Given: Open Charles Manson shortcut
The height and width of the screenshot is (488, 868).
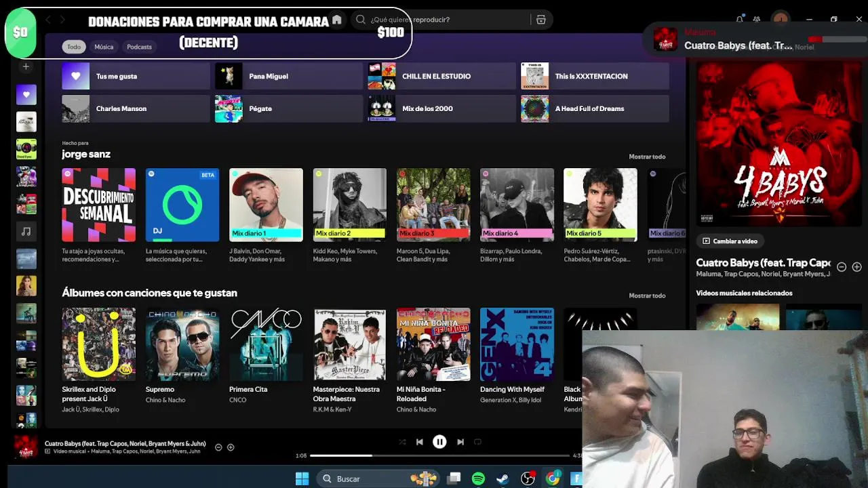Looking at the screenshot, I should click(136, 108).
